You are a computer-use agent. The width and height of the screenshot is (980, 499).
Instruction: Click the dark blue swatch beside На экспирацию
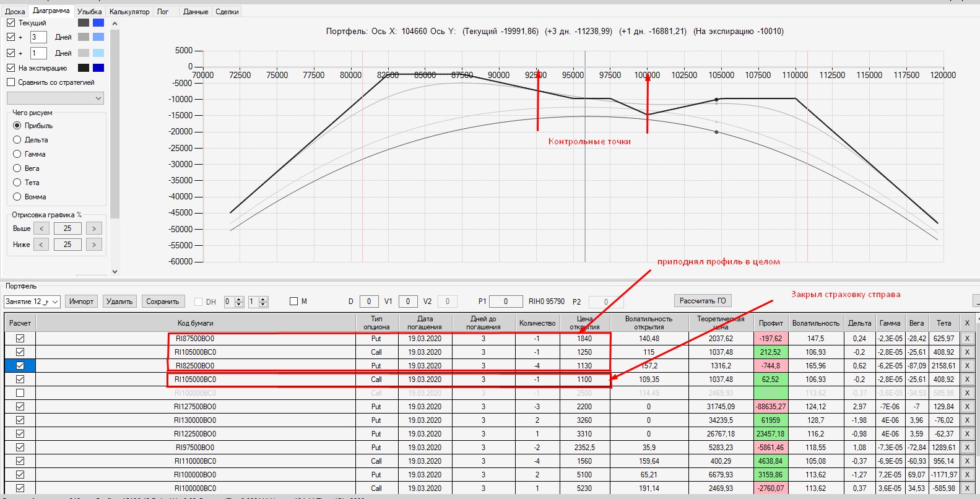(98, 68)
